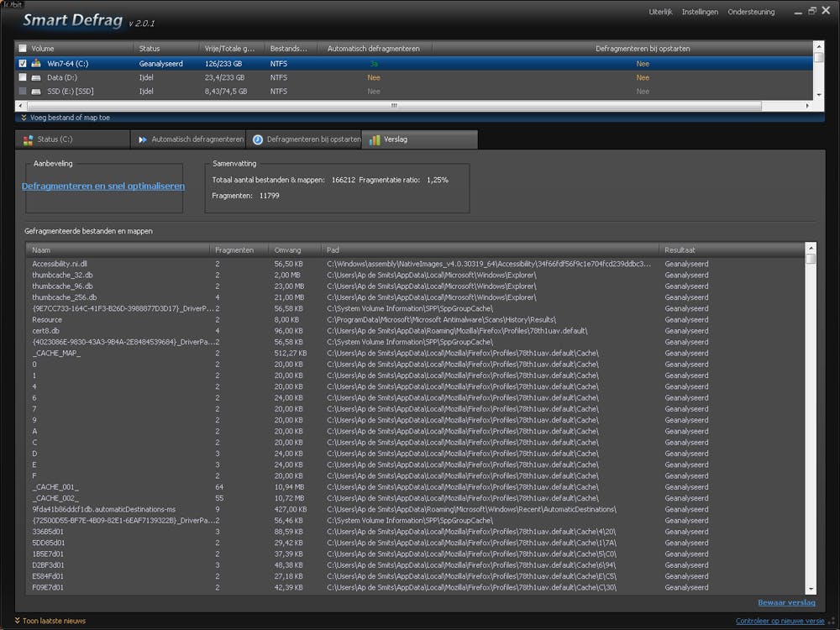Sort file list by Pad column

pos(490,249)
